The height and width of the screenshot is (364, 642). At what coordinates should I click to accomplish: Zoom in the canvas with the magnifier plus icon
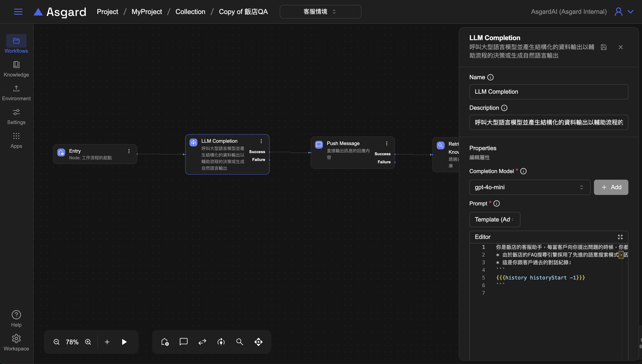coord(88,342)
